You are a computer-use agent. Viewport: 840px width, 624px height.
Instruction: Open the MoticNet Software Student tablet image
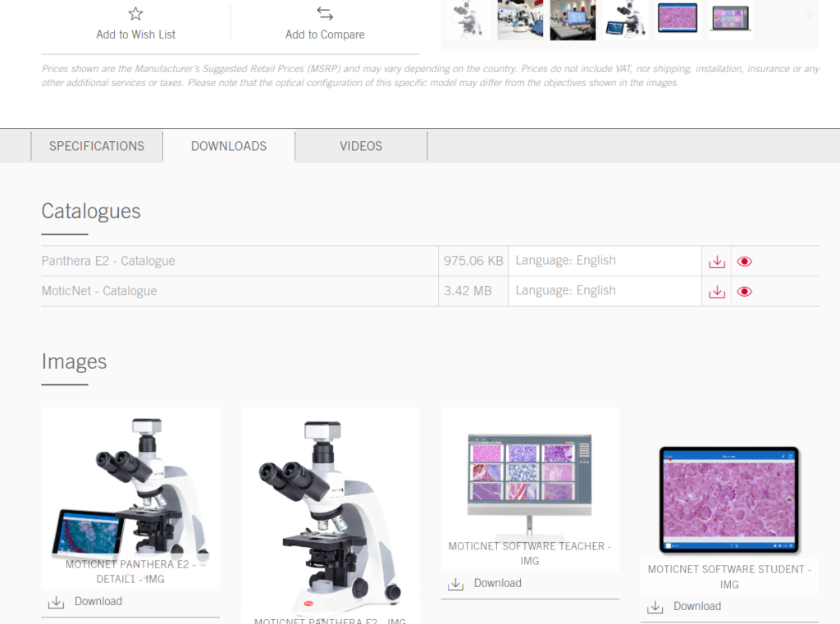[x=729, y=499]
